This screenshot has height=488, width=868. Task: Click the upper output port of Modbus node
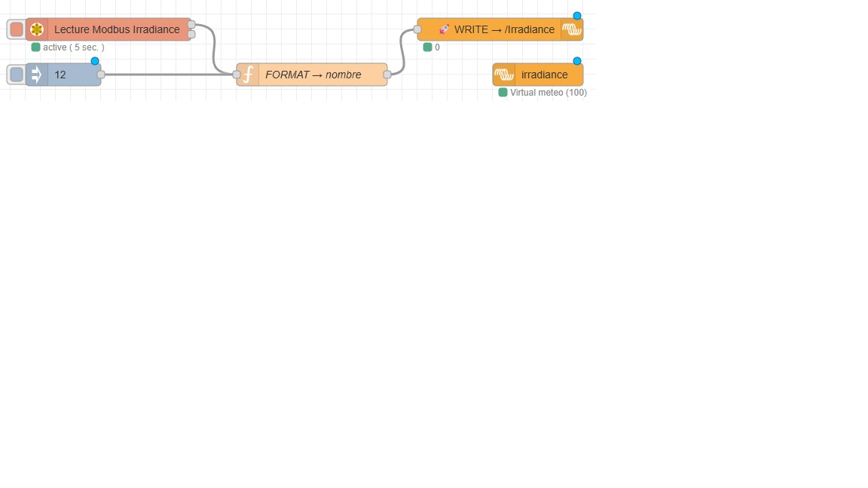coord(191,24)
